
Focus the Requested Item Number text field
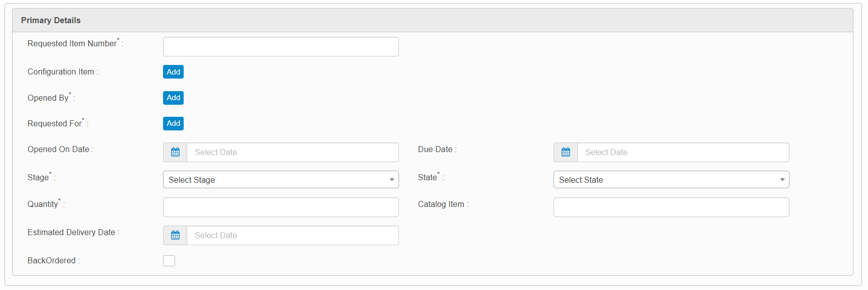point(281,46)
